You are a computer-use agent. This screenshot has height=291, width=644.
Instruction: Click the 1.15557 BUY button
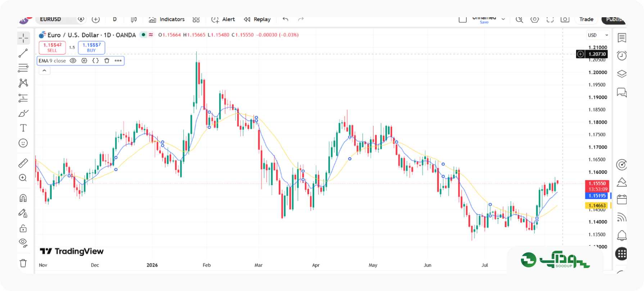(91, 47)
